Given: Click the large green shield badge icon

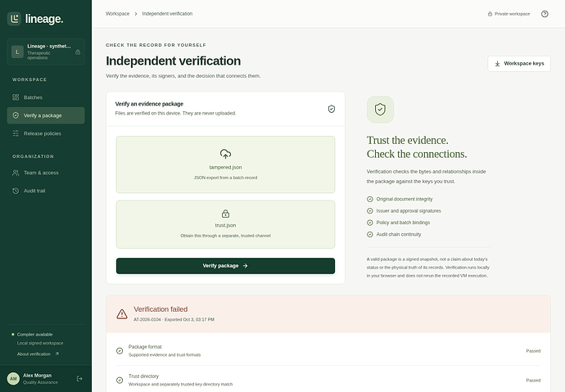Looking at the screenshot, I should coord(380,110).
